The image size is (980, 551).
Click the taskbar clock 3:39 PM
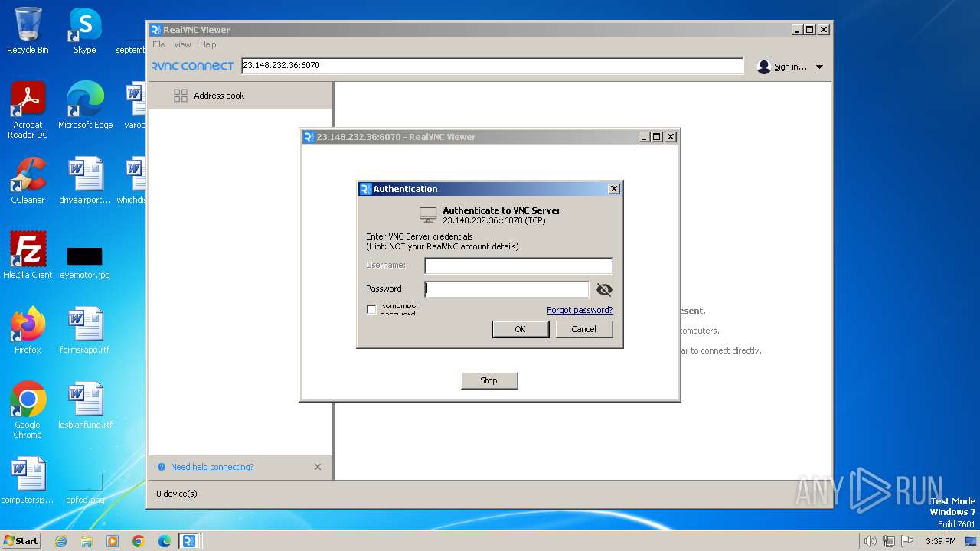(940, 541)
